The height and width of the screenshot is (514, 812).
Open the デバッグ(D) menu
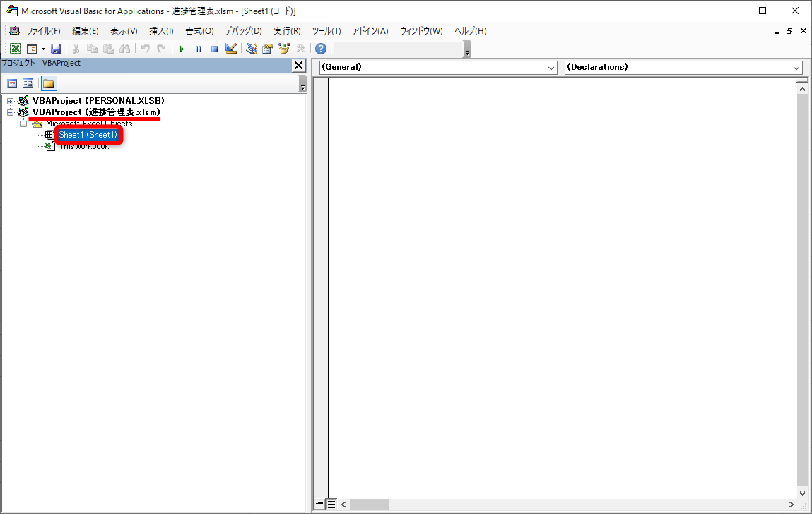(243, 31)
